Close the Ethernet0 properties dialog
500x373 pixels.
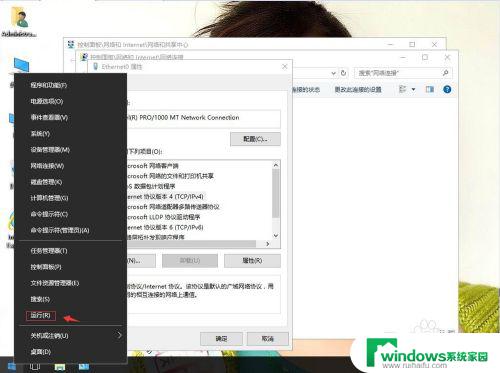pyautogui.click(x=284, y=67)
